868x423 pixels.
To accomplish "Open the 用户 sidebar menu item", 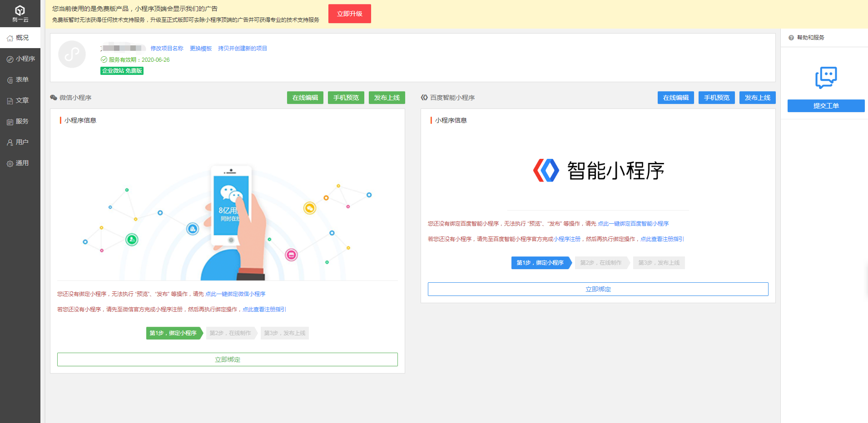I will tap(20, 142).
